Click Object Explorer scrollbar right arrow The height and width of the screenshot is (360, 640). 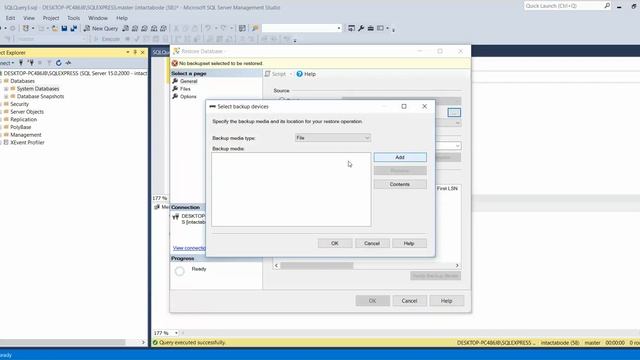click(x=143, y=342)
